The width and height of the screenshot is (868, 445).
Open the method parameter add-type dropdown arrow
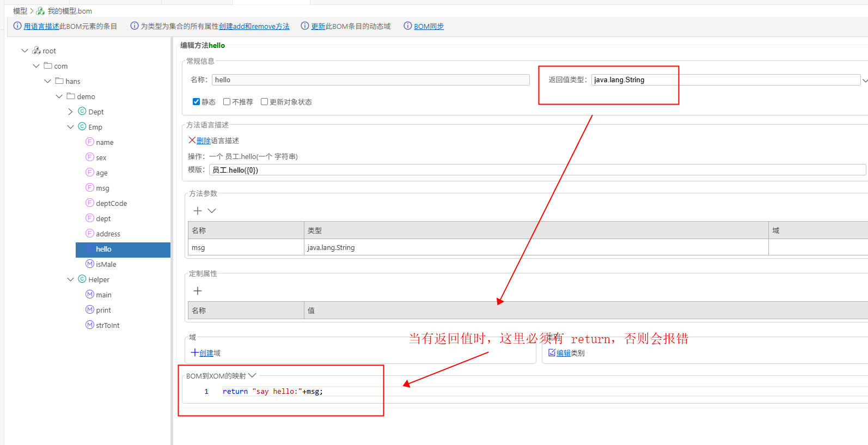point(212,211)
